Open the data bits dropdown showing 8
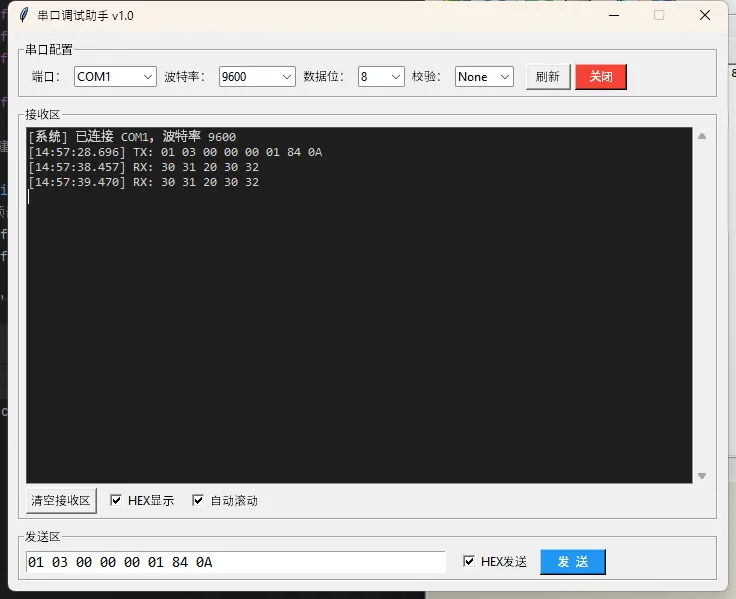Screen dimensions: 736x599 click(381, 77)
